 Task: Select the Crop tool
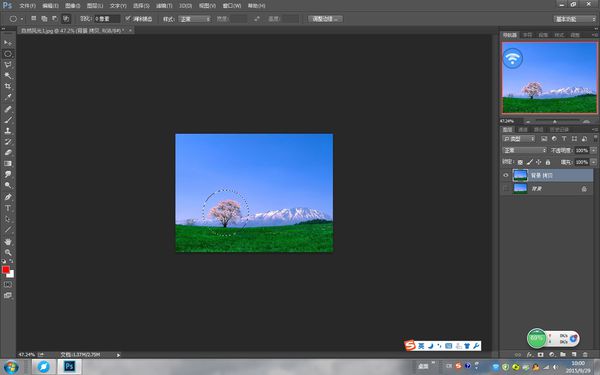coord(8,86)
